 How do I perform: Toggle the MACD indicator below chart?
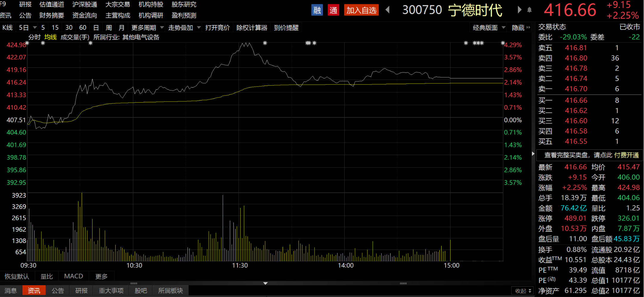click(x=74, y=276)
